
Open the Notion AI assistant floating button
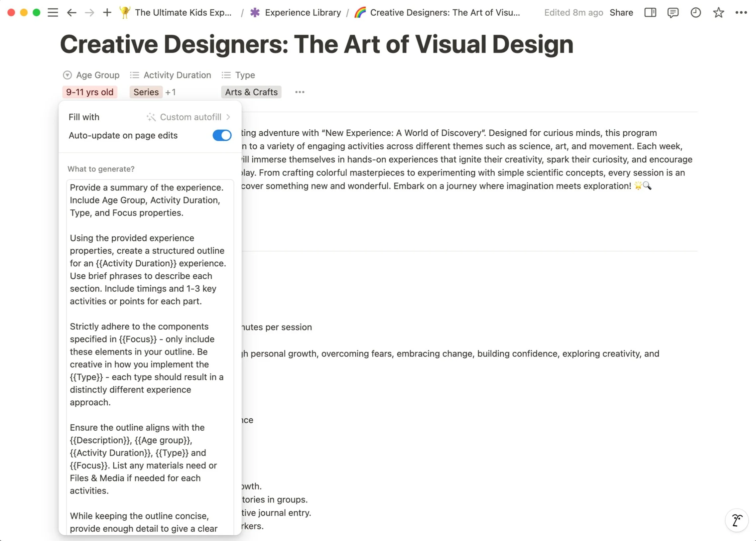(737, 520)
